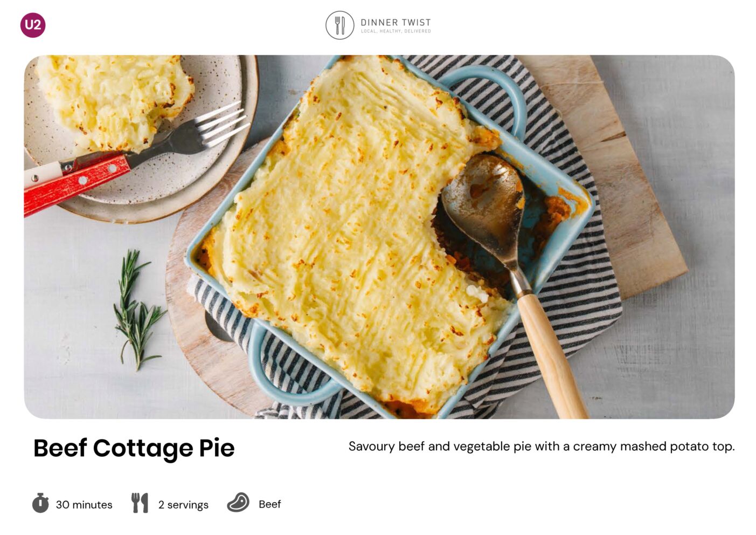Select the Dinner Twist fork-and-knife logo
The width and height of the screenshot is (756, 535).
(x=339, y=25)
